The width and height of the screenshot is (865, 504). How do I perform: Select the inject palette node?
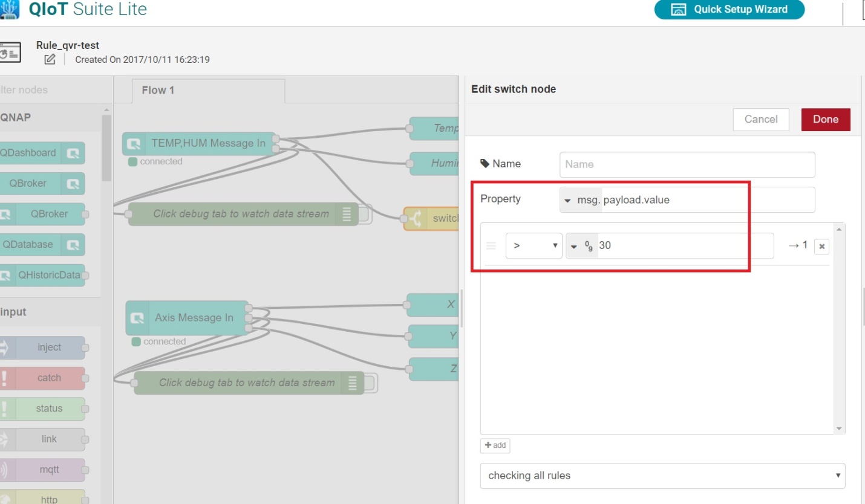click(x=41, y=347)
